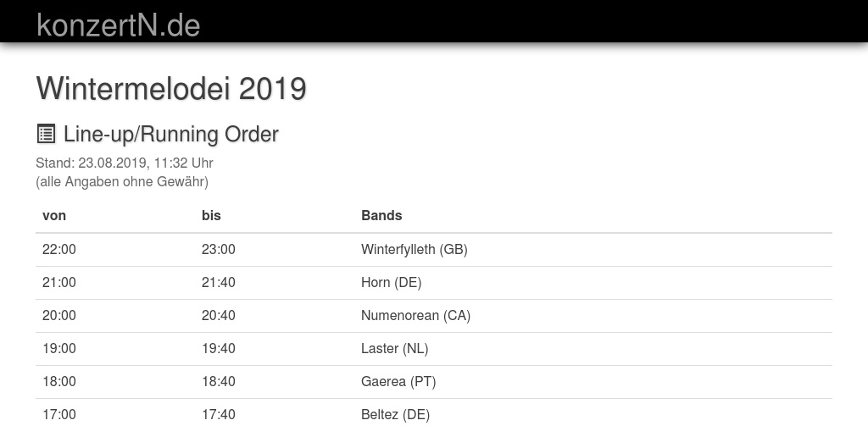Select the 19:40 end time cell
Image resolution: width=868 pixels, height=448 pixels.
[219, 348]
